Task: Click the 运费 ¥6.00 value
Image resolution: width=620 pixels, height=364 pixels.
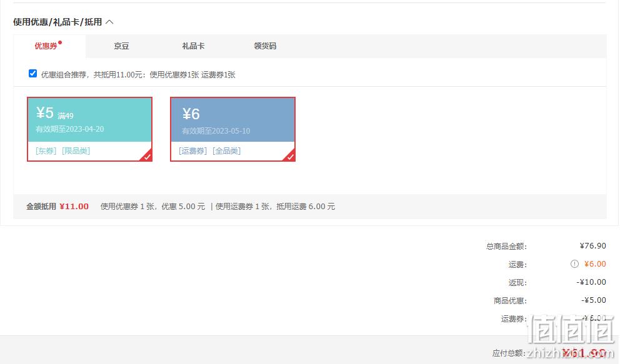Action: pyautogui.click(x=595, y=264)
